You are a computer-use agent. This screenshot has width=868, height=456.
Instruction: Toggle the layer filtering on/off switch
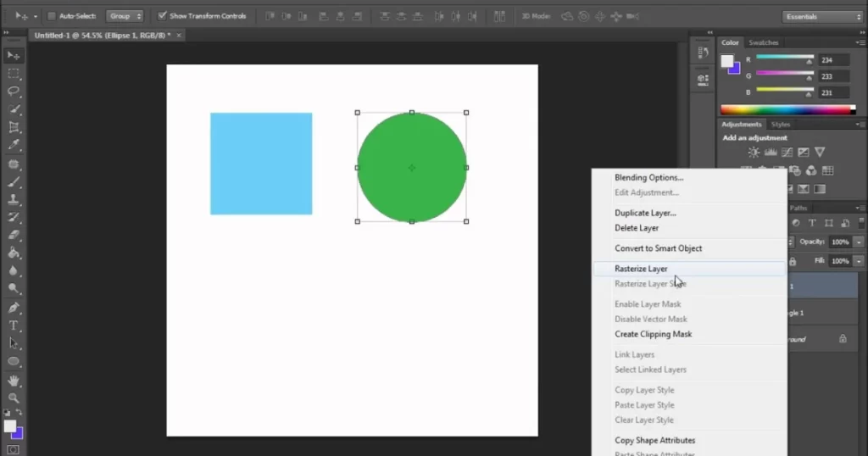(x=861, y=222)
